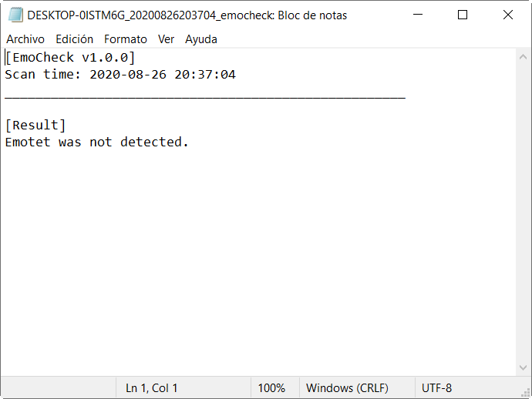The width and height of the screenshot is (532, 399).
Task: Maximize the Notepad window
Action: pos(463,15)
